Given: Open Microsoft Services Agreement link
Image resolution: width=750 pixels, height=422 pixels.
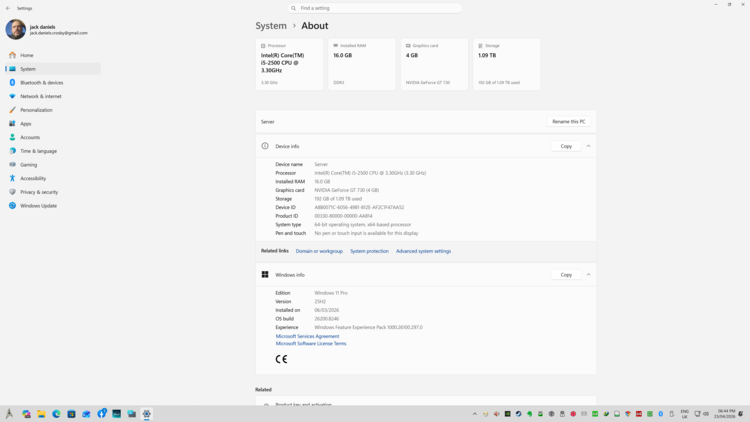Looking at the screenshot, I should (x=307, y=336).
